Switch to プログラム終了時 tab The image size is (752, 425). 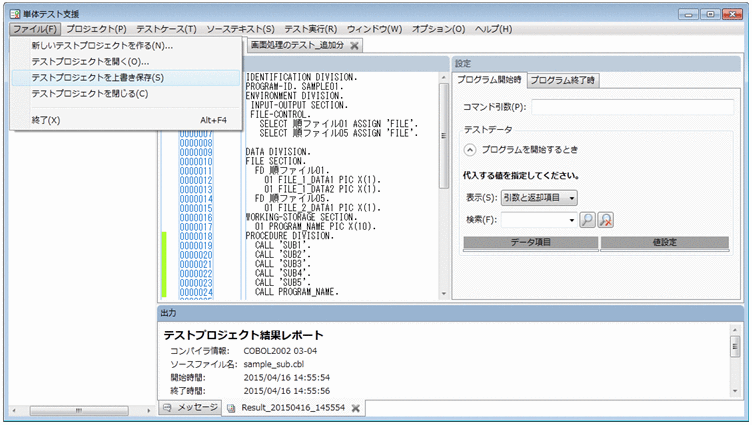(563, 81)
